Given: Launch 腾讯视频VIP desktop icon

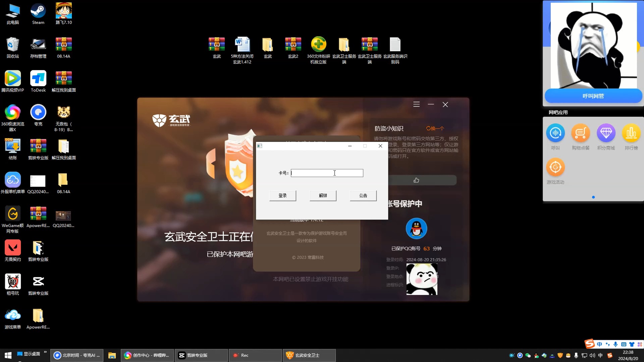Looking at the screenshot, I should 13,82.
